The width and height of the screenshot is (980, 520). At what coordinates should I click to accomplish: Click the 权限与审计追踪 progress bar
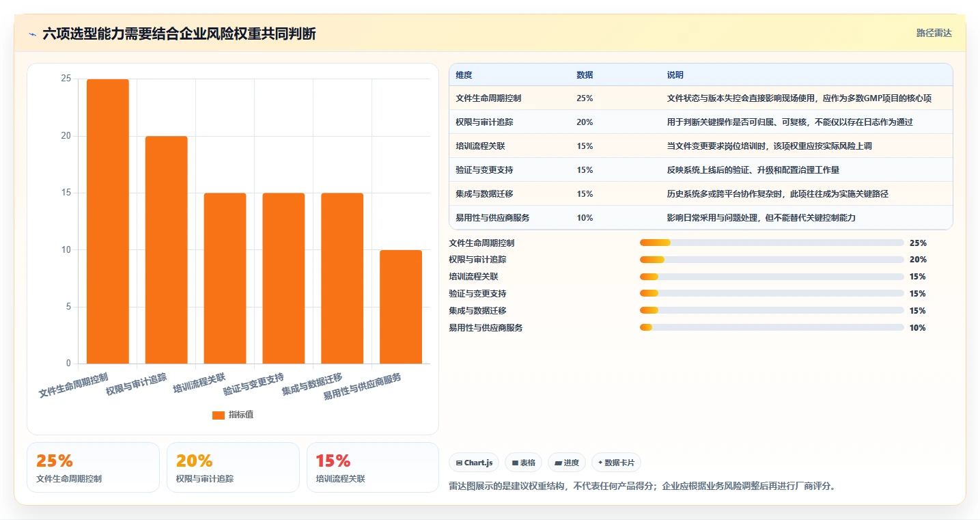point(772,260)
